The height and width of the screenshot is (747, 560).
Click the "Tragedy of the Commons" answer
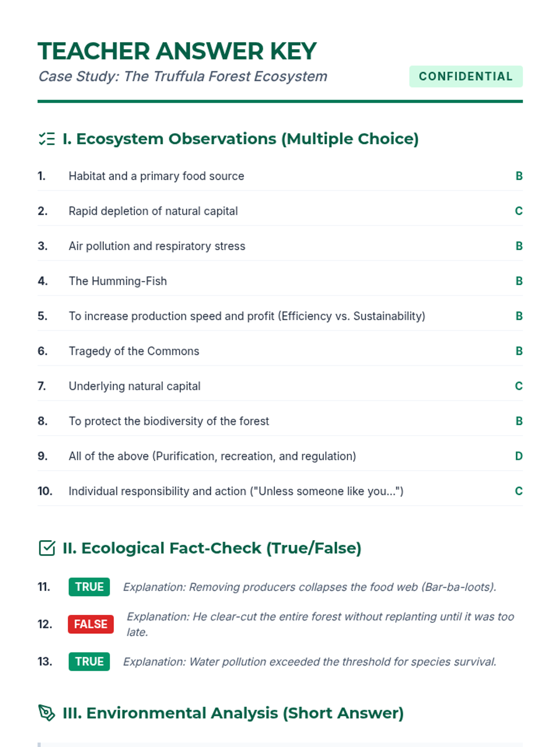(x=134, y=351)
